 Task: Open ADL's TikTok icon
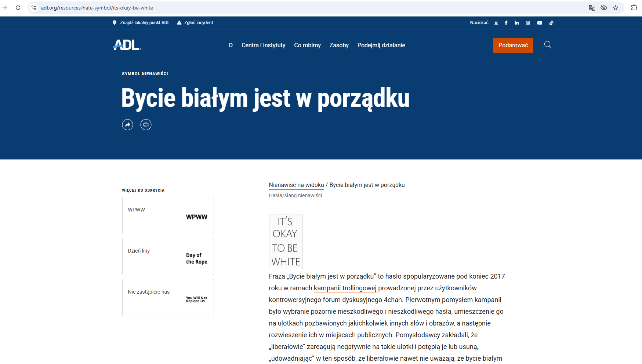pyautogui.click(x=551, y=23)
